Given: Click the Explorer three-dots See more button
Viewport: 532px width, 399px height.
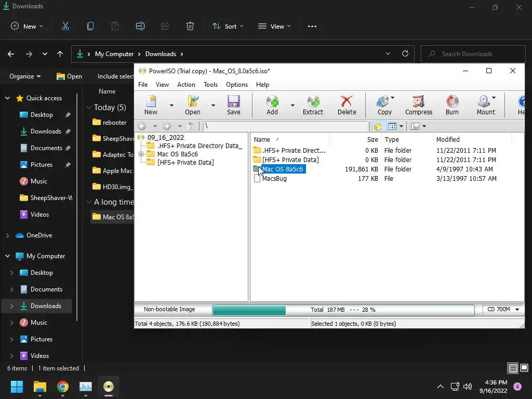Looking at the screenshot, I should tap(312, 26).
